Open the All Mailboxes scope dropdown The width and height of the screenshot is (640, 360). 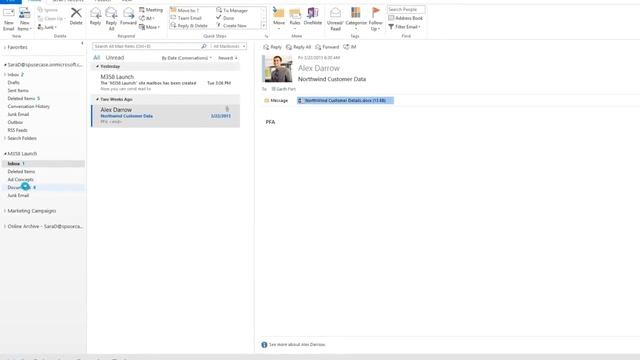click(x=229, y=47)
